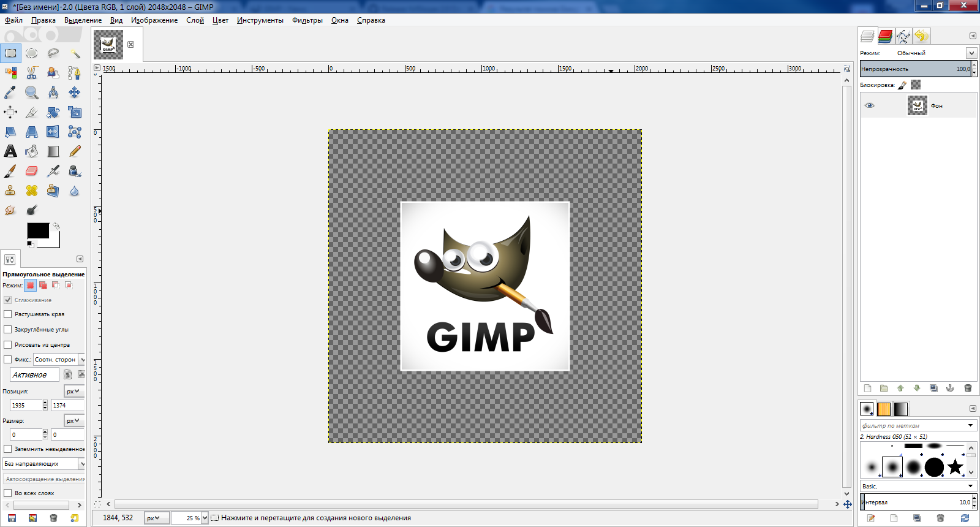980x527 pixels.
Task: Click the delete layer trash icon
Action: [968, 389]
